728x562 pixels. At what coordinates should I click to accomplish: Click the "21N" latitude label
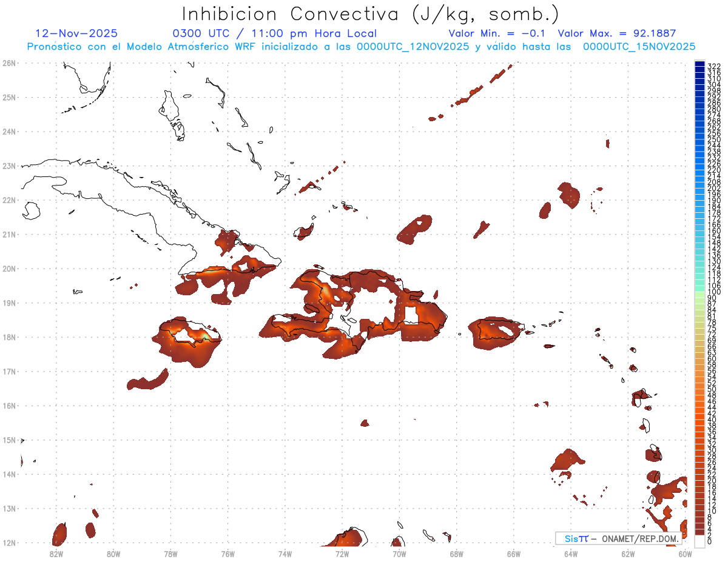click(8, 234)
